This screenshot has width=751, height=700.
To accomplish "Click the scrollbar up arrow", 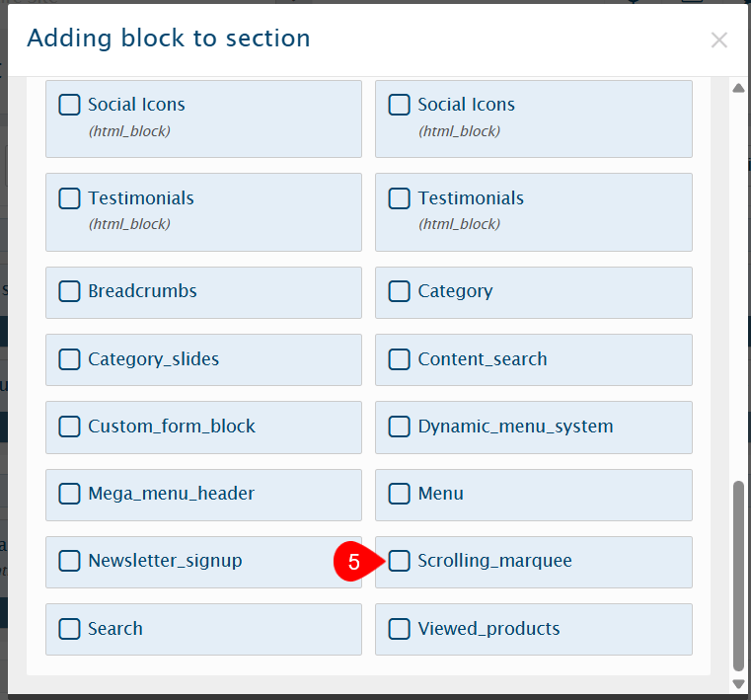I will pyautogui.click(x=738, y=88).
